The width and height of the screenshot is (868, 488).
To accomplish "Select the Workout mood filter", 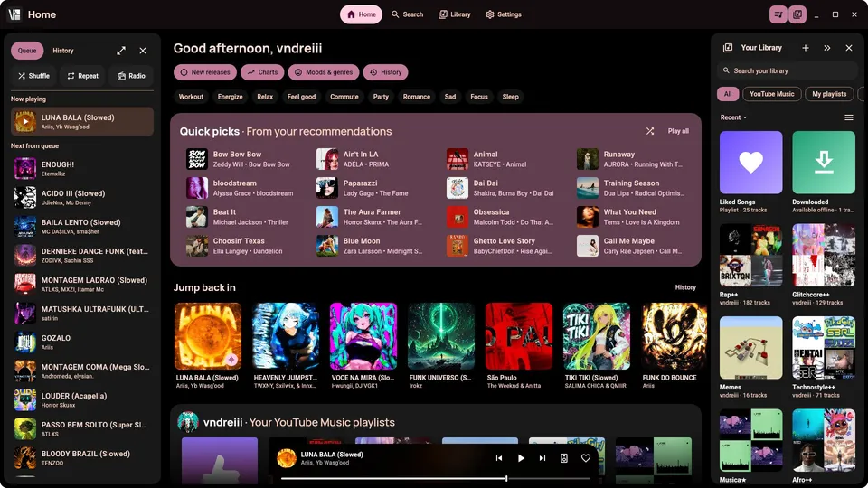I will pos(191,97).
